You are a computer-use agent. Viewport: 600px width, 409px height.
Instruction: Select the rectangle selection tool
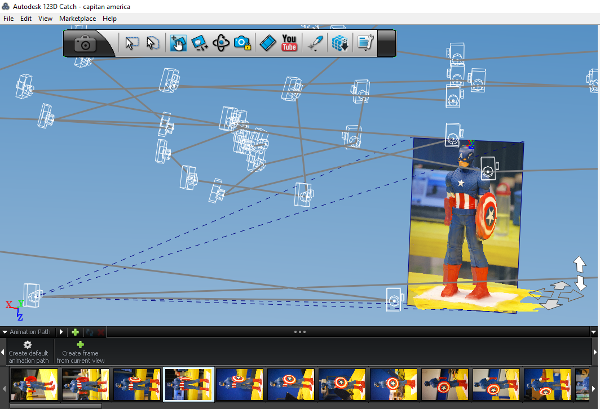click(132, 43)
